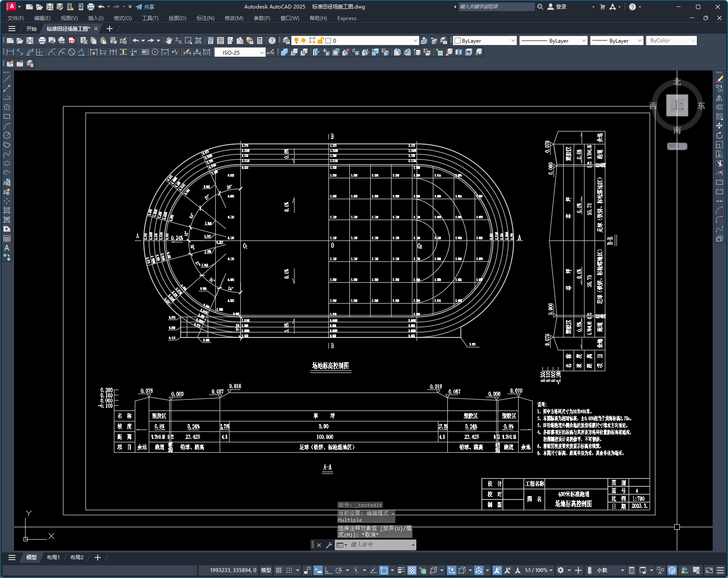The width and height of the screenshot is (728, 578).
Task: Click the Save icon in quick access toolbar
Action: point(49,7)
